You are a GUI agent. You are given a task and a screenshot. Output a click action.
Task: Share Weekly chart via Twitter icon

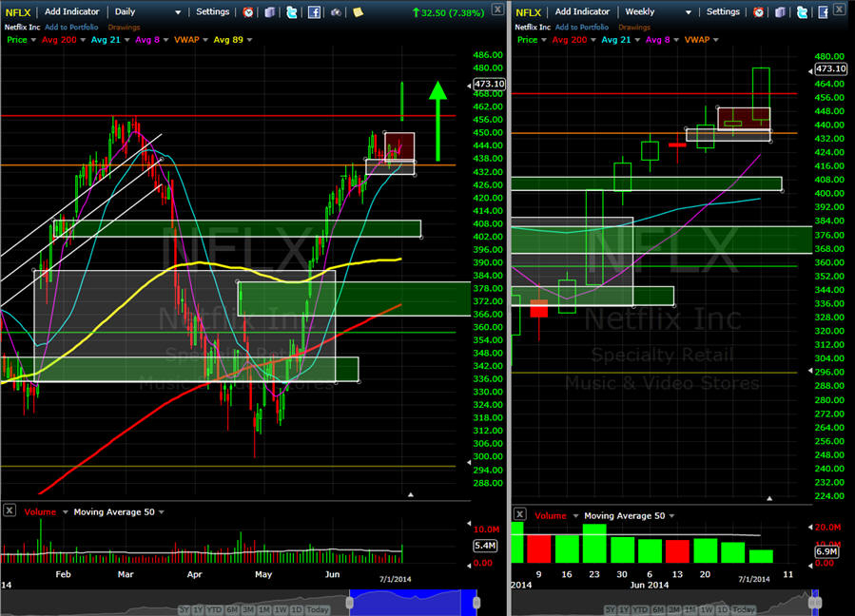[x=802, y=12]
